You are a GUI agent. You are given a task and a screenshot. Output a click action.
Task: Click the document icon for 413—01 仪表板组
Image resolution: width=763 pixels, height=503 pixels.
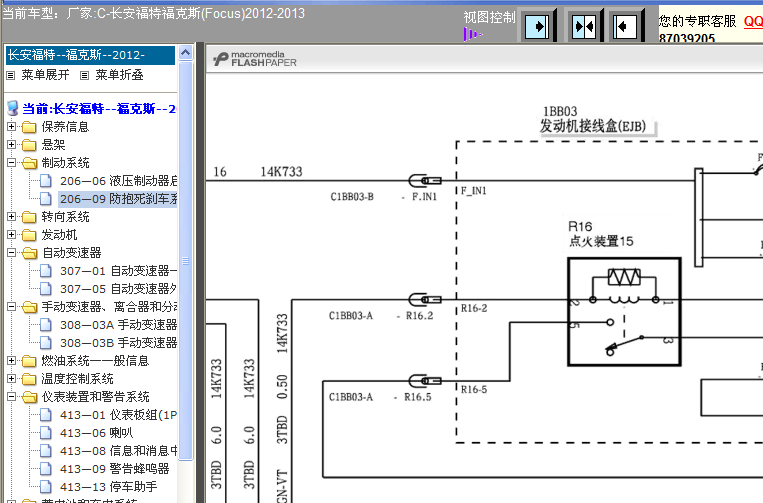coord(46,415)
